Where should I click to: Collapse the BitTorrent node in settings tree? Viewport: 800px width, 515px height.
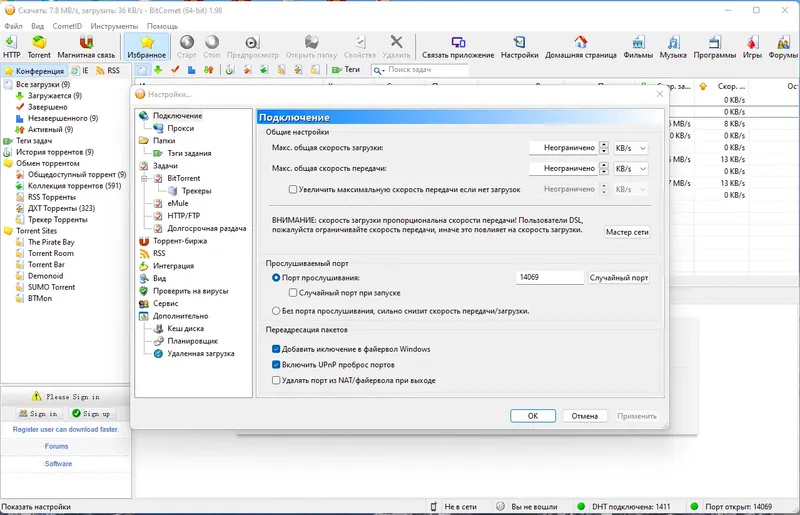(x=144, y=179)
